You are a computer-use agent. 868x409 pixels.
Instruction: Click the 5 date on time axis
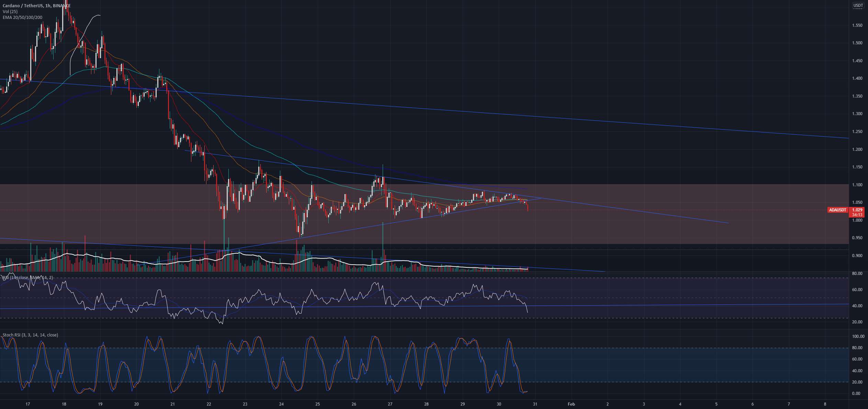(x=717, y=404)
